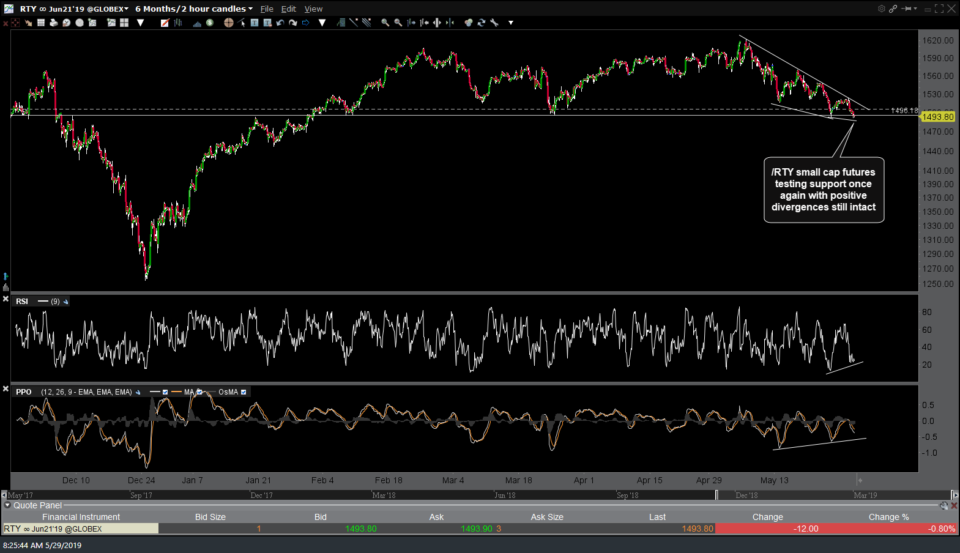This screenshot has width=960, height=553.
Task: Click the zoom in magnifier icon
Action: pos(385,23)
